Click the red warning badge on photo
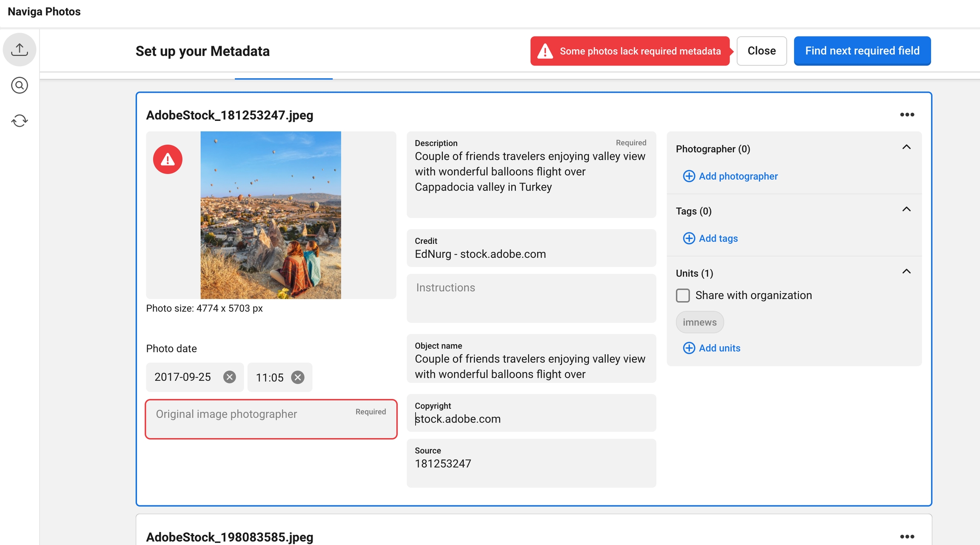The height and width of the screenshot is (545, 980). click(x=168, y=160)
